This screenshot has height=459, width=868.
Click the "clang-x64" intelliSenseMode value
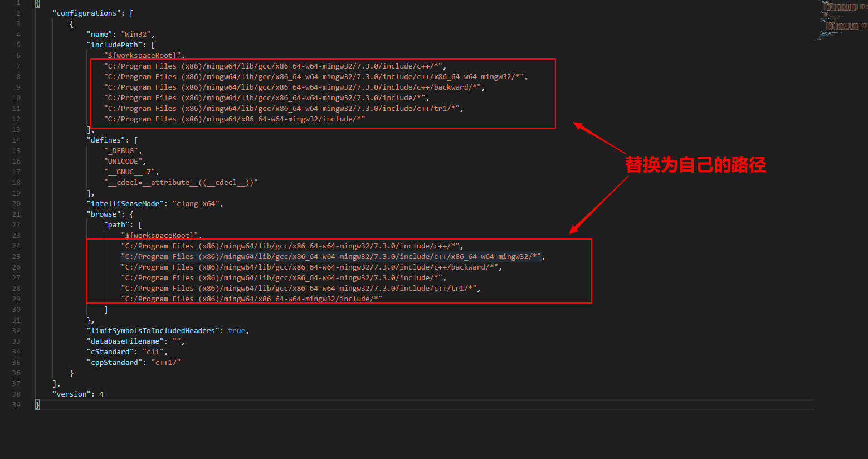(x=196, y=203)
